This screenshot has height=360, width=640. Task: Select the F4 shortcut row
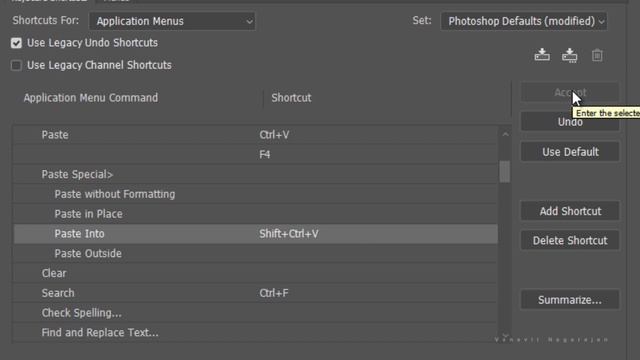click(x=256, y=154)
